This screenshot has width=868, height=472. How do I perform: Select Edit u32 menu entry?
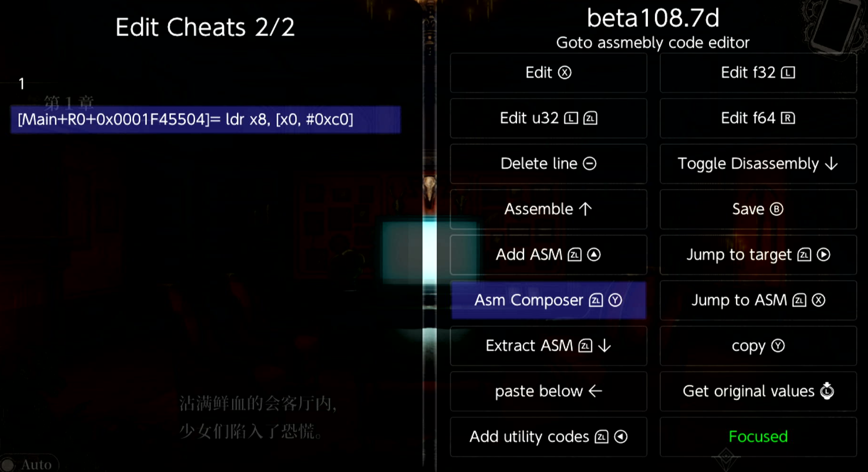click(548, 118)
